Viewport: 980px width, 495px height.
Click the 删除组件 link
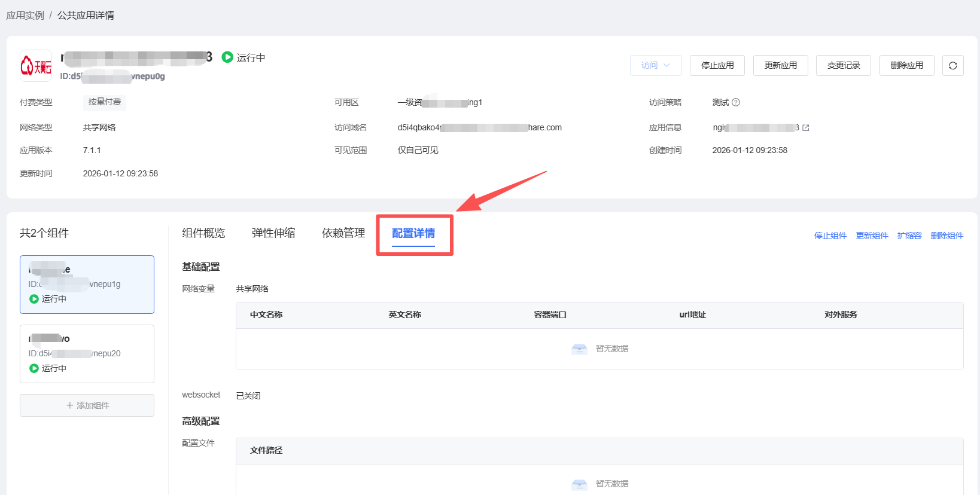[x=946, y=236]
